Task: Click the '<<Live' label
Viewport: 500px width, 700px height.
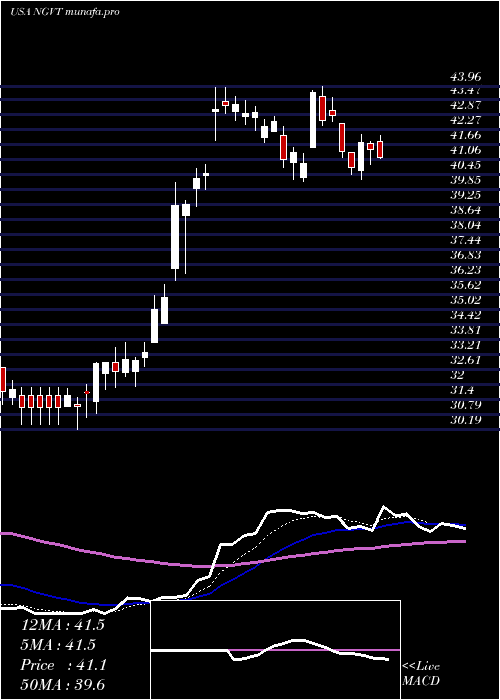Action: click(421, 667)
